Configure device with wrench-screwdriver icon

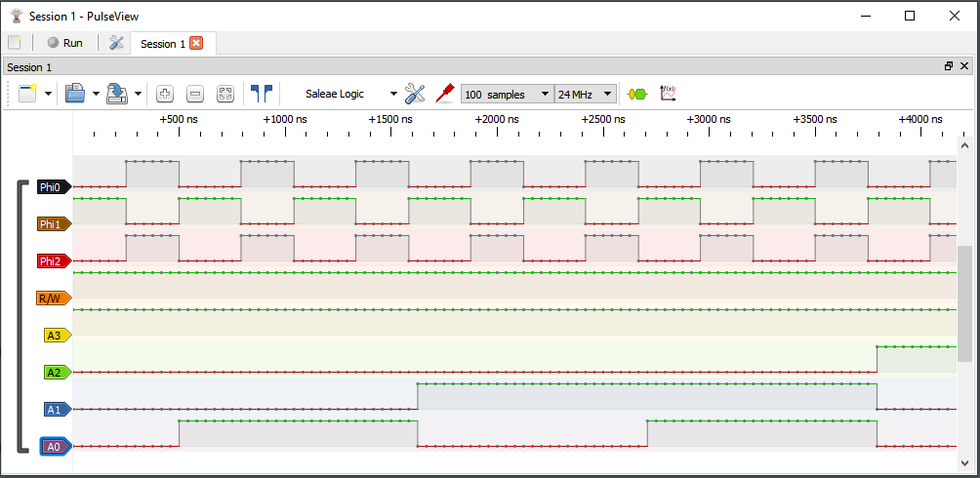tap(415, 94)
